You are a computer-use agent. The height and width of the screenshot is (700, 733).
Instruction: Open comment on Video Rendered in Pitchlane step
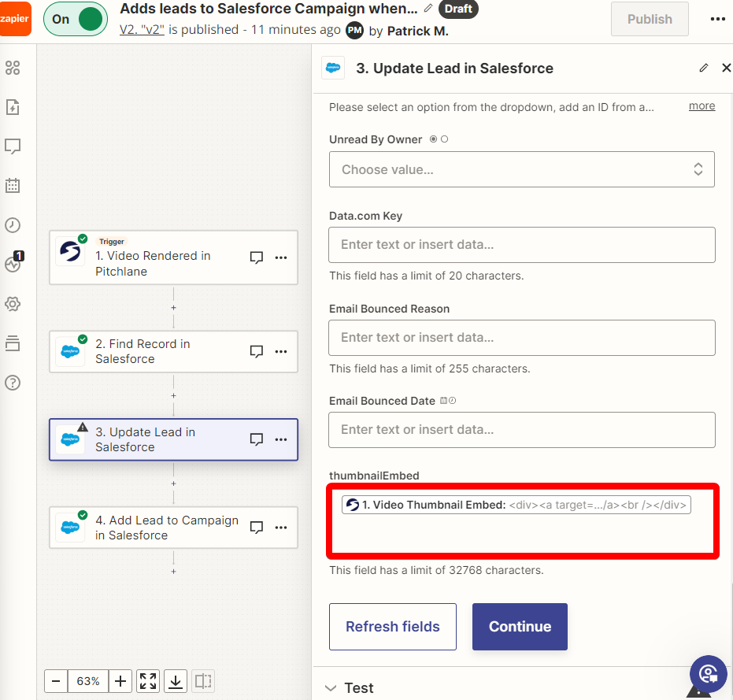pyautogui.click(x=256, y=257)
